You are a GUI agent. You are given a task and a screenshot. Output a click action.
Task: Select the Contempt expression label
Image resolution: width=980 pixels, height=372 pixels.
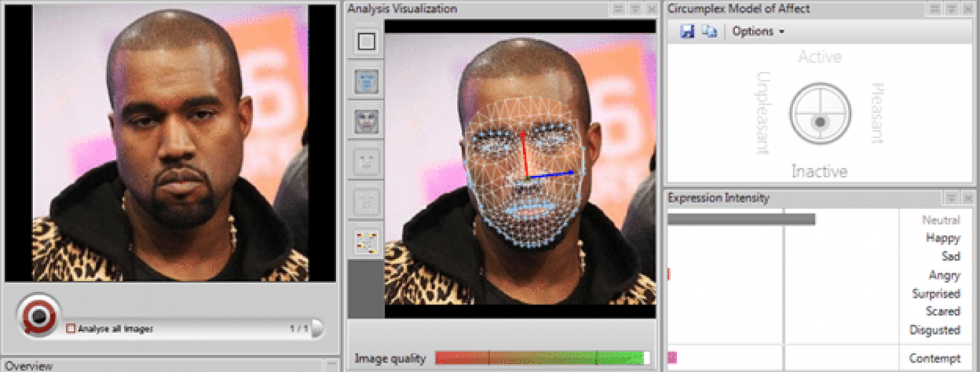[x=934, y=358]
